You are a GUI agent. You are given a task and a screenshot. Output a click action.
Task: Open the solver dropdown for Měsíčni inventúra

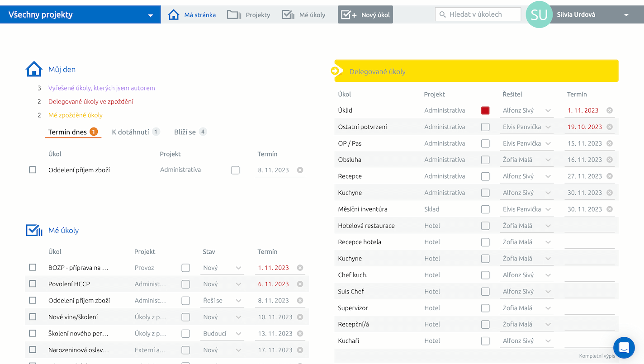coord(527,209)
